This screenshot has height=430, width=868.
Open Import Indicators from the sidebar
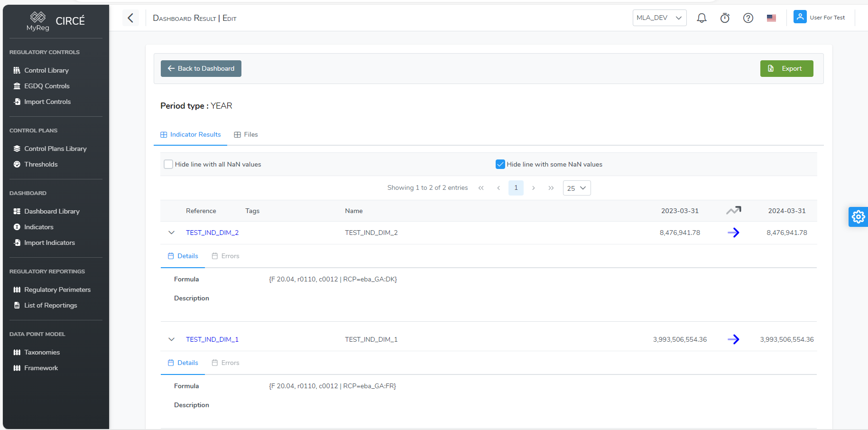[x=49, y=243]
